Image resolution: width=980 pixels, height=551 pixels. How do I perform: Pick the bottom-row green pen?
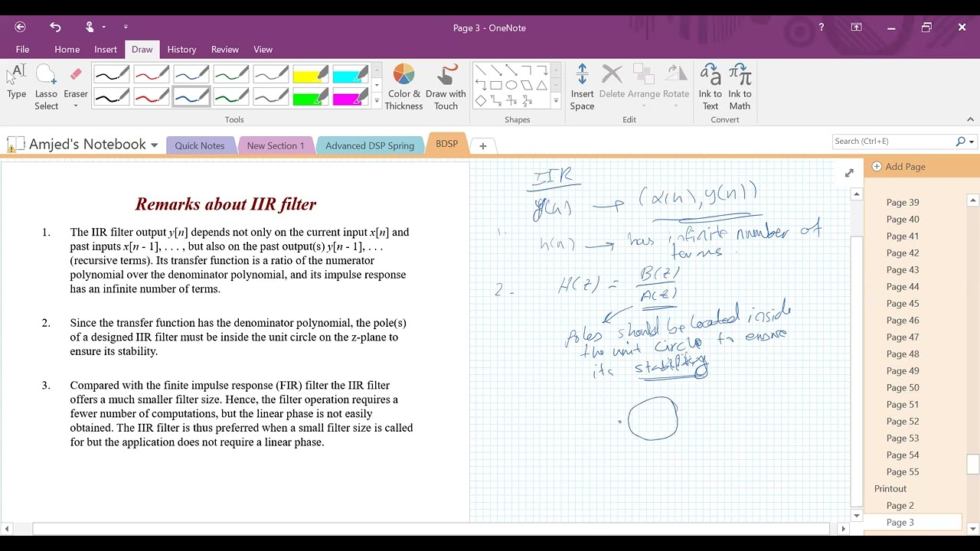pyautogui.click(x=231, y=97)
